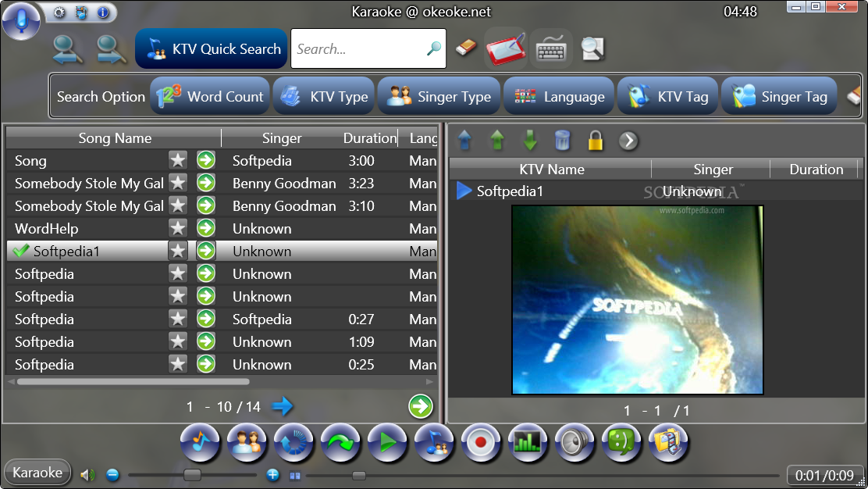Toggle the padlock icon in playlist toolbar

(595, 141)
